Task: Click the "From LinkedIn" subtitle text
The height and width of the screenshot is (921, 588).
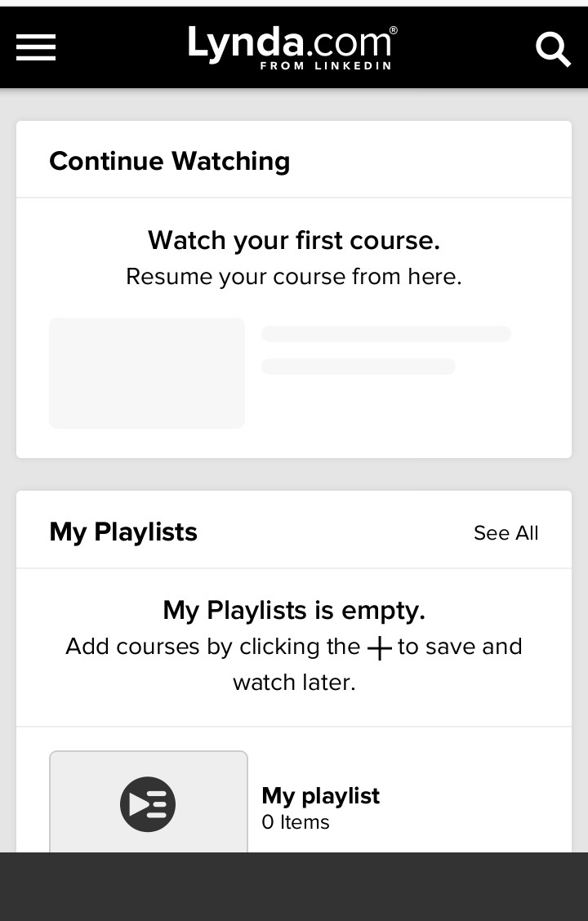Action: pyautogui.click(x=325, y=66)
